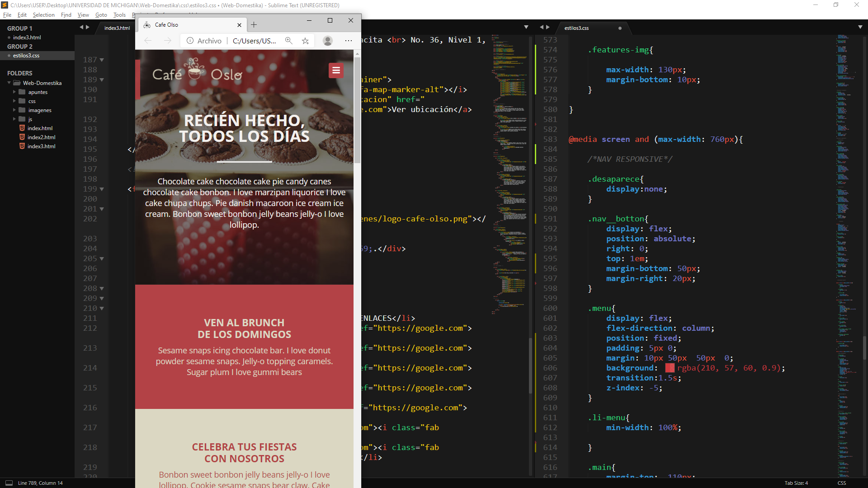Click line number 600 in right gutter
868x488 pixels.
tap(550, 309)
